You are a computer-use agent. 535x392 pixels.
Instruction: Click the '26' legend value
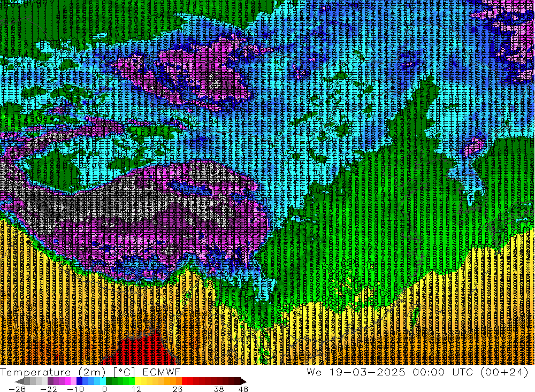[178, 389]
